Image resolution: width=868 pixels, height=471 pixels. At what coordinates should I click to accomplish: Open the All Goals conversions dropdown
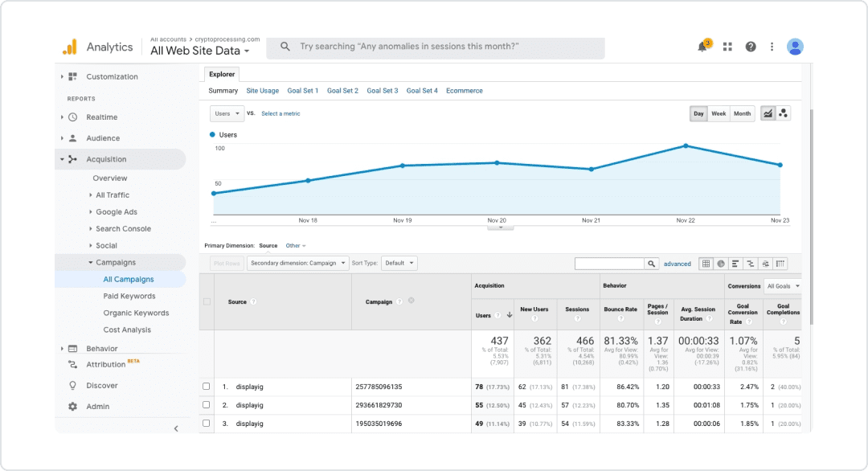pos(783,286)
